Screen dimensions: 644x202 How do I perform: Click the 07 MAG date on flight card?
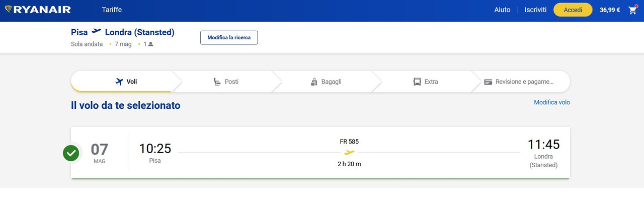point(100,153)
